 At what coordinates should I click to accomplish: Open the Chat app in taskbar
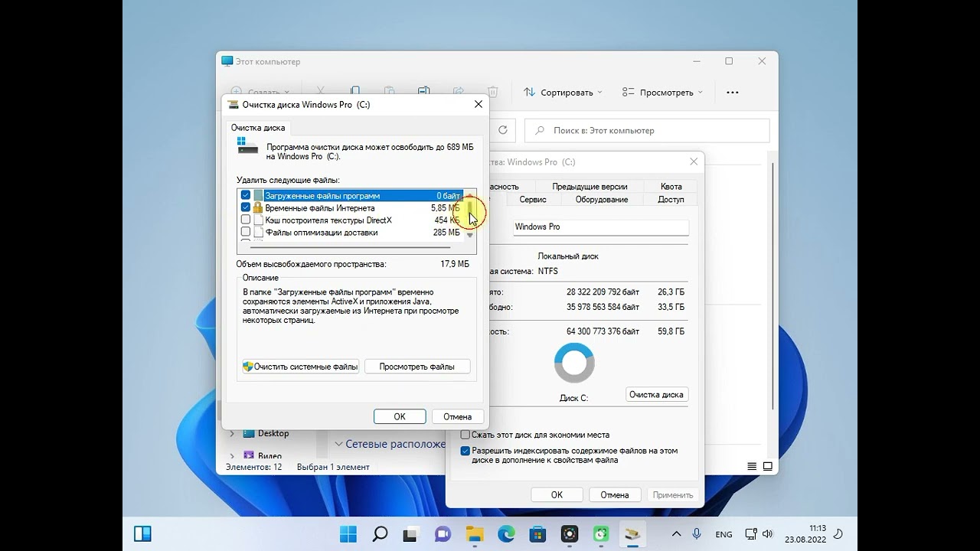pyautogui.click(x=443, y=534)
